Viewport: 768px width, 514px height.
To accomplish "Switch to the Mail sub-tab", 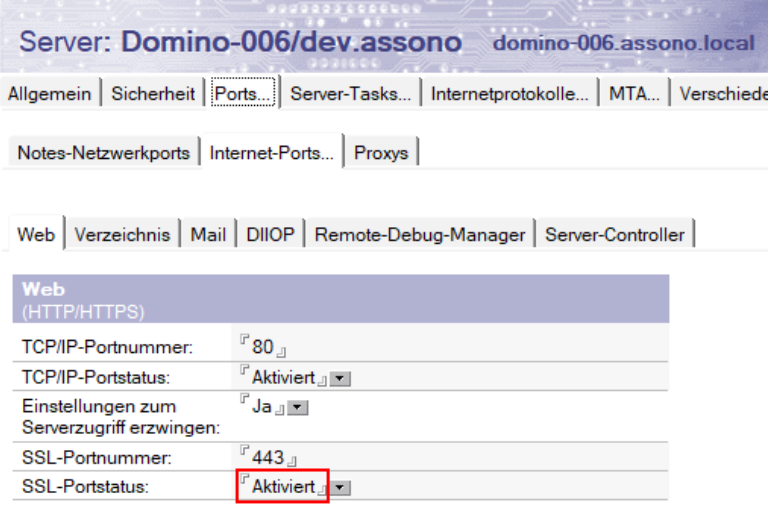I will [x=208, y=235].
